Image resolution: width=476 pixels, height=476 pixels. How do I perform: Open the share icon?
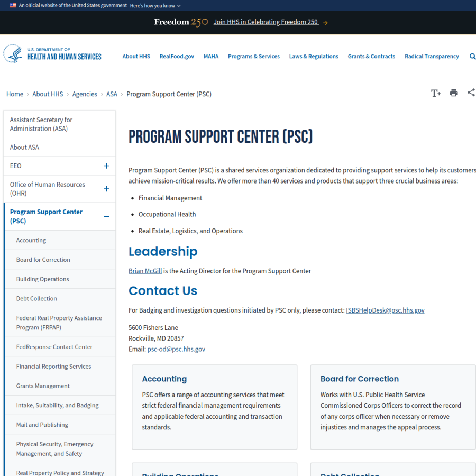[471, 93]
